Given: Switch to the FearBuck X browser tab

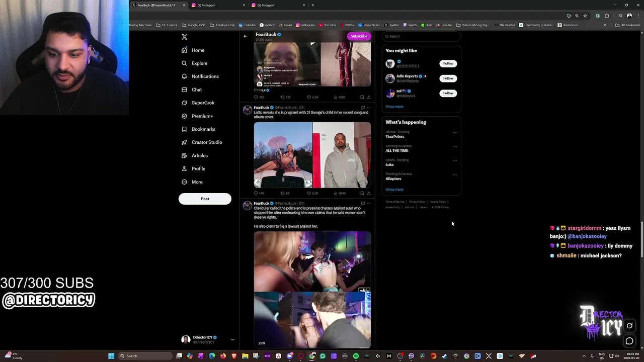Looking at the screenshot, I should pos(158,5).
